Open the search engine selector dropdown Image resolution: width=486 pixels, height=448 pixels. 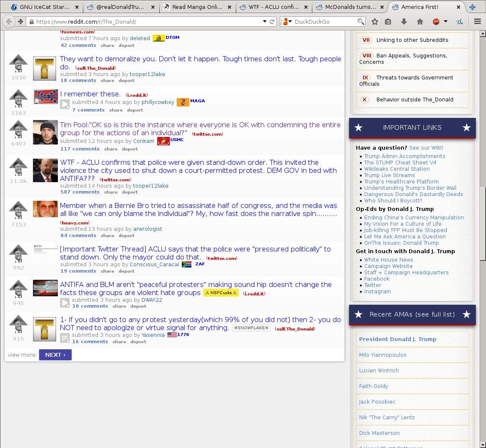[x=287, y=22]
